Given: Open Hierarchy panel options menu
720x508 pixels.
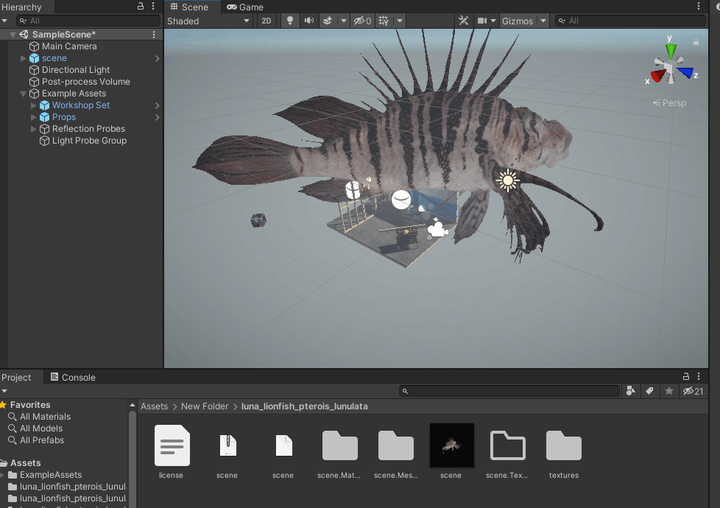Looking at the screenshot, I should click(x=153, y=6).
